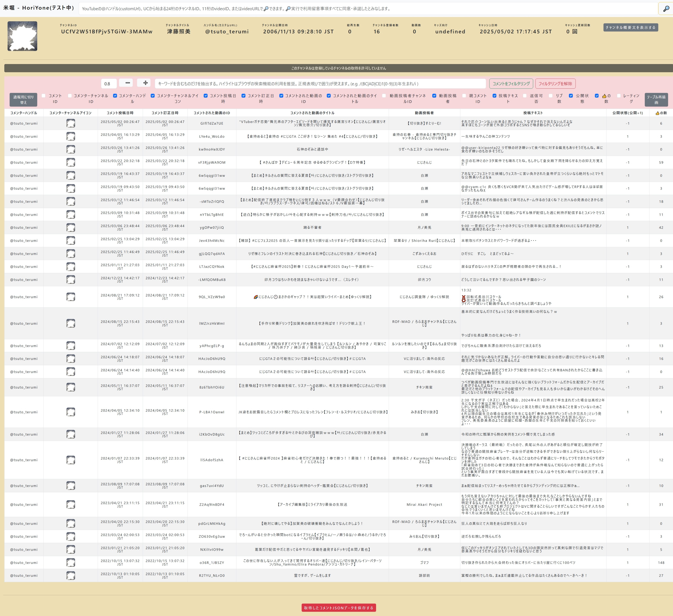Click commenter icon in the o36R_1JB5ZY row
This screenshot has width=673, height=616.
(x=70, y=563)
